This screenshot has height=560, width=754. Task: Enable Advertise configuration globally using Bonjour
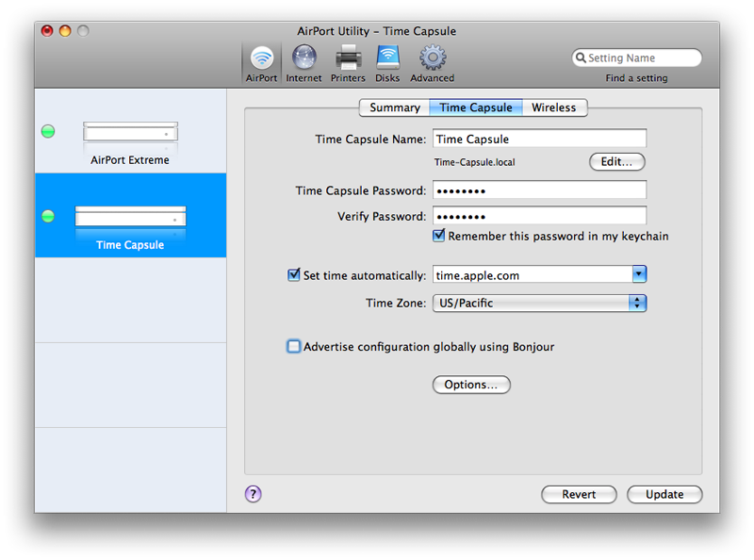[293, 346]
